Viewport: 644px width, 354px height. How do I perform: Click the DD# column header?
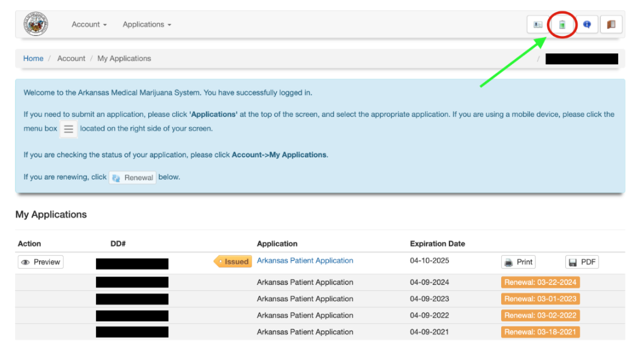pyautogui.click(x=118, y=244)
